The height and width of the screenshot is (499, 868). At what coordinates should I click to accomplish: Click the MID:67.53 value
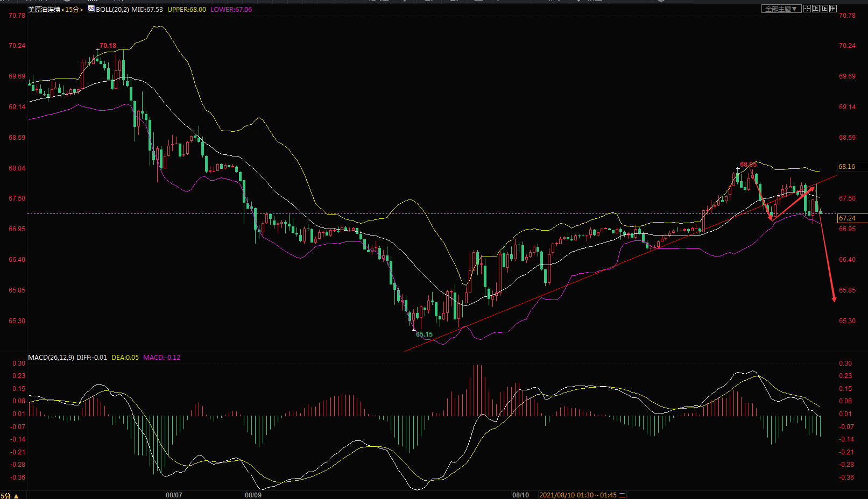(x=147, y=10)
